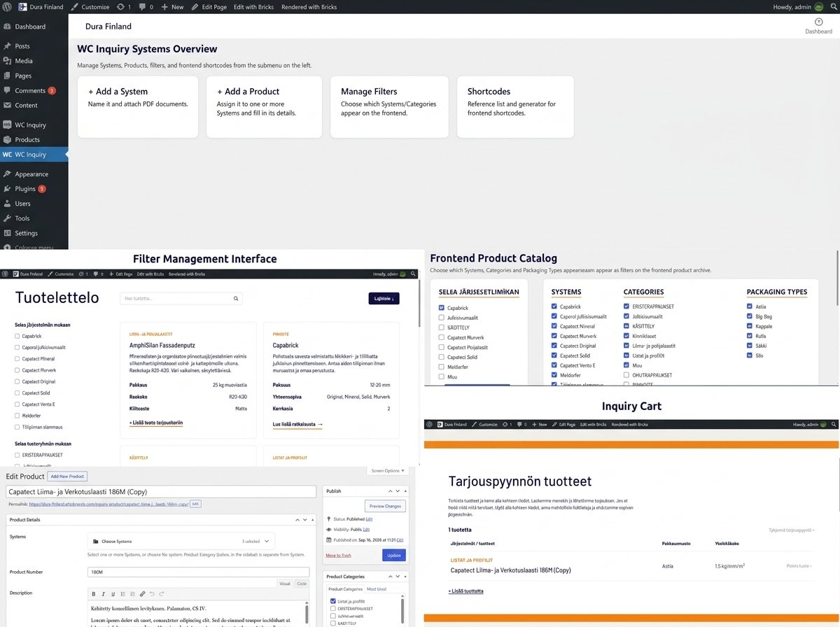Image resolution: width=840 pixels, height=627 pixels.
Task: Click the Media icon in sidebar
Action: tap(7, 61)
